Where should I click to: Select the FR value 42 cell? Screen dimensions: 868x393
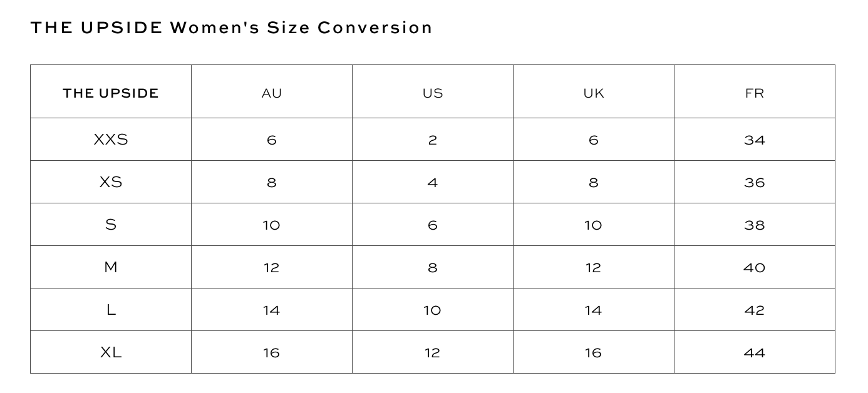(x=755, y=310)
